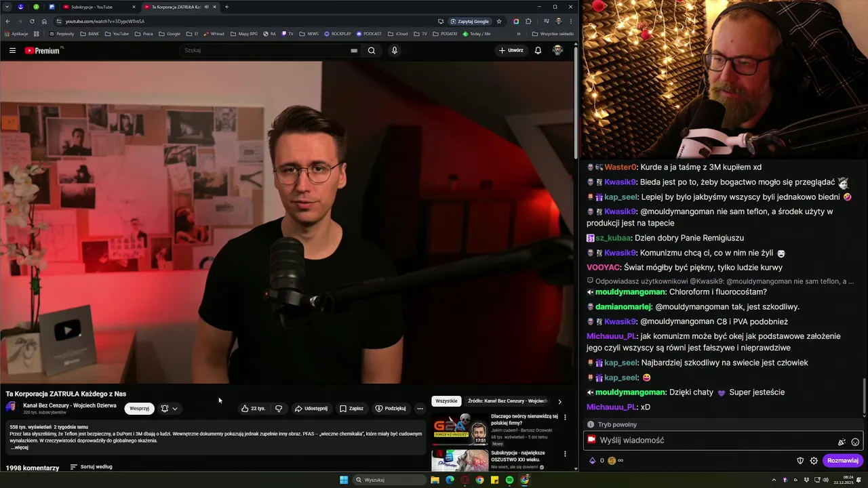Open browser extensions puzzle icon

[x=528, y=21]
